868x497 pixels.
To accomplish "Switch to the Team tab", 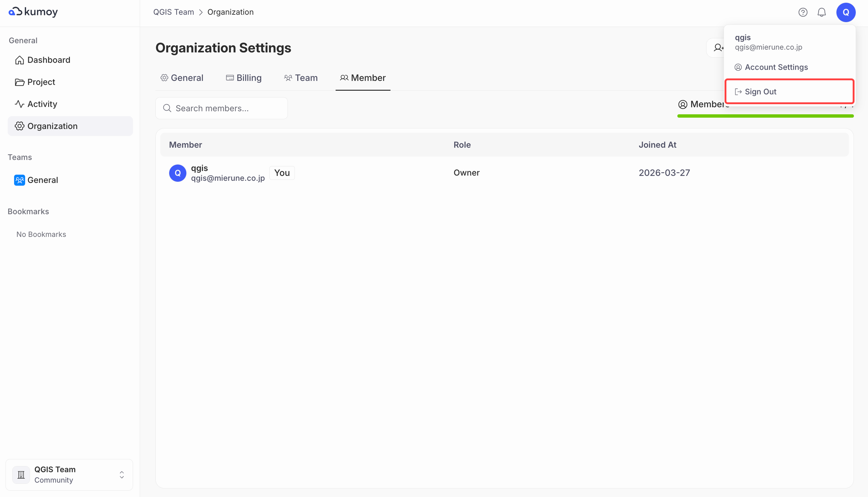I will [x=301, y=78].
